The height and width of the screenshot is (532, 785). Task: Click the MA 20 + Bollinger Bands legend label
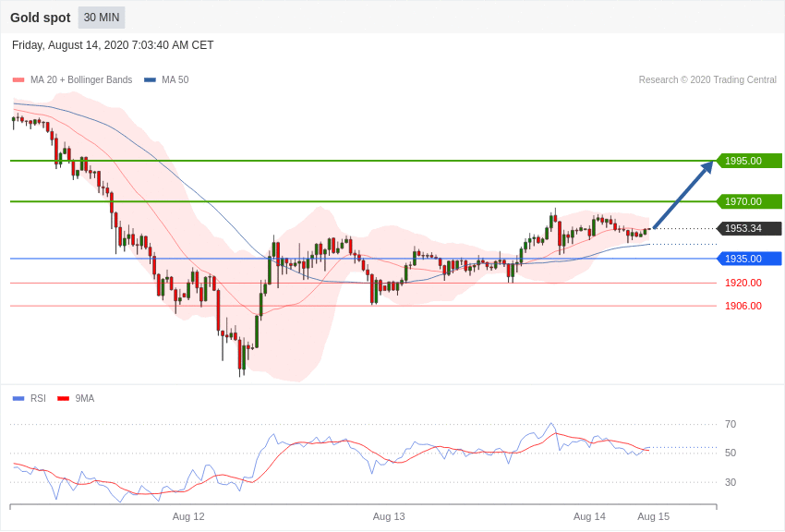81,79
